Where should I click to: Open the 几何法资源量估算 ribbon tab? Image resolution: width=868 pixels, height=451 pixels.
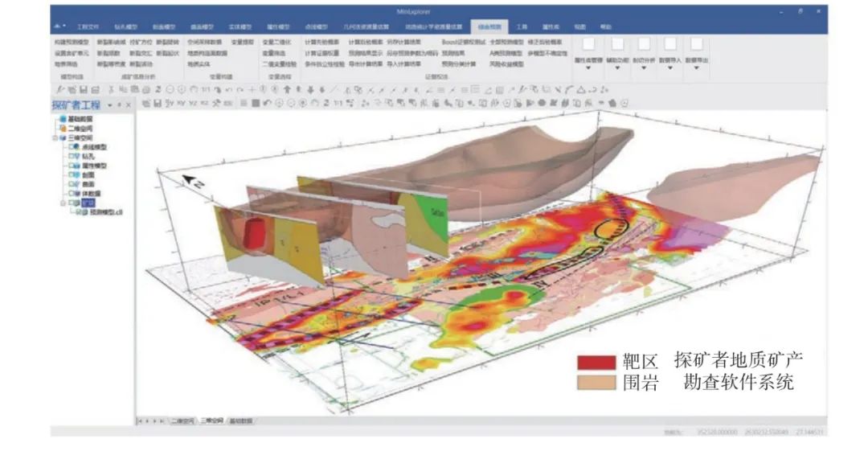[x=366, y=27]
